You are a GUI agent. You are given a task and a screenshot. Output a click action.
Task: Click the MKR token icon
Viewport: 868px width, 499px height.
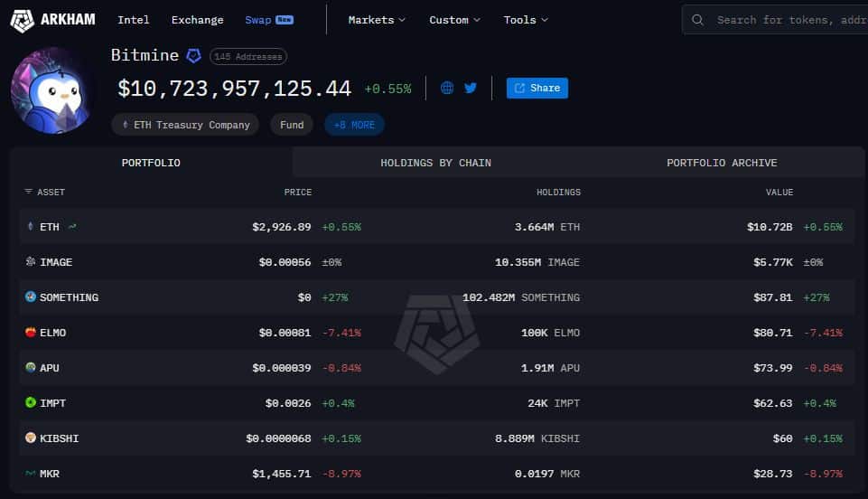31,473
